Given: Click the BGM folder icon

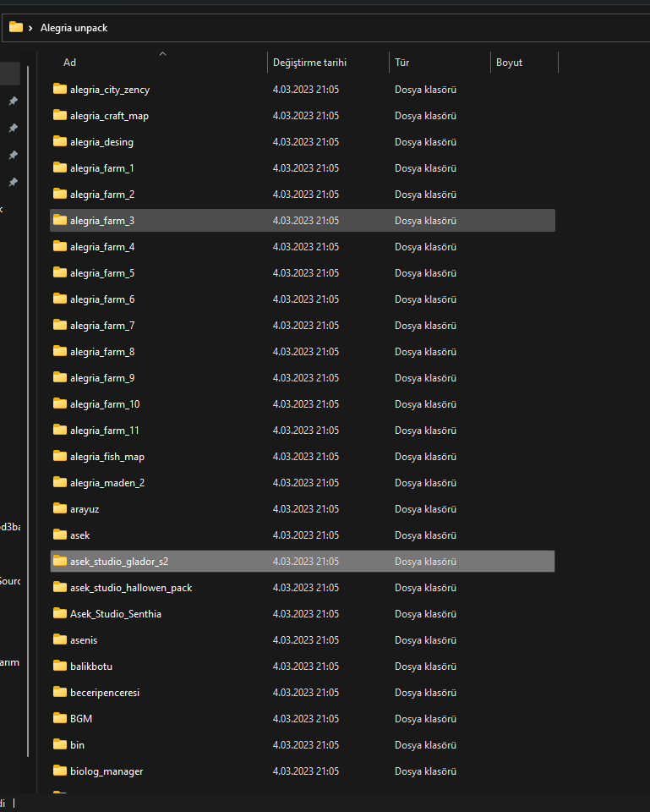Looking at the screenshot, I should click(x=60, y=718).
